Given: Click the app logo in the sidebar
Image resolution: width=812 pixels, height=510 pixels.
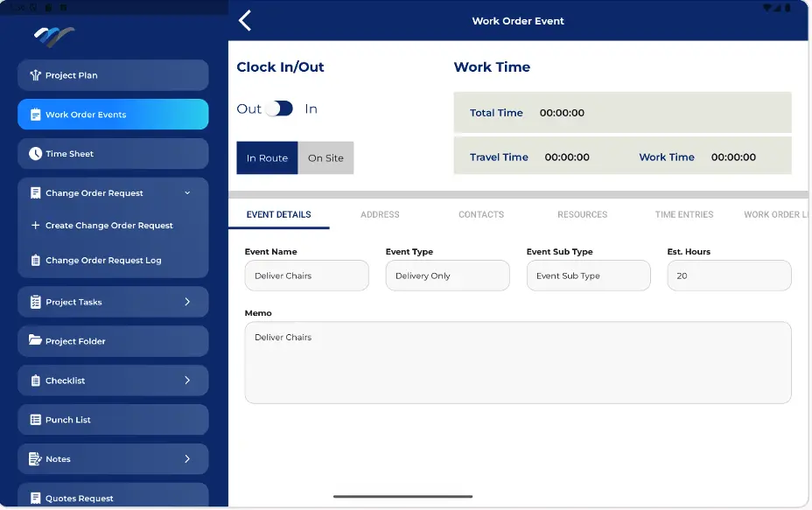Looking at the screenshot, I should click(54, 37).
